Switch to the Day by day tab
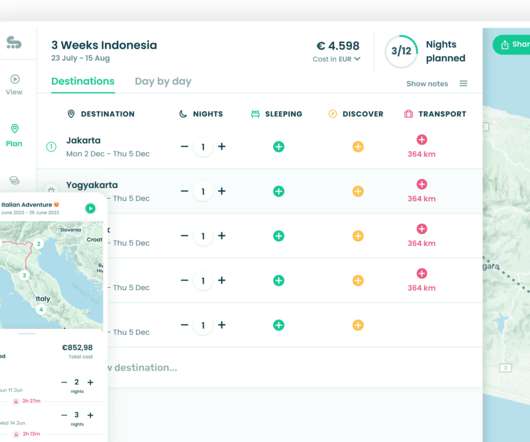The width and height of the screenshot is (530, 442). point(163,81)
